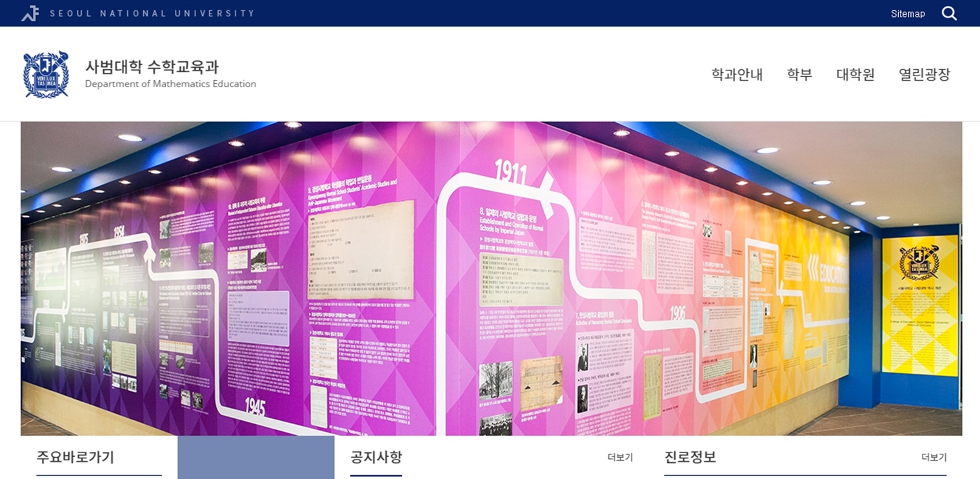The image size is (980, 479).
Task: Switch to the 공지사항 tab
Action: [376, 457]
